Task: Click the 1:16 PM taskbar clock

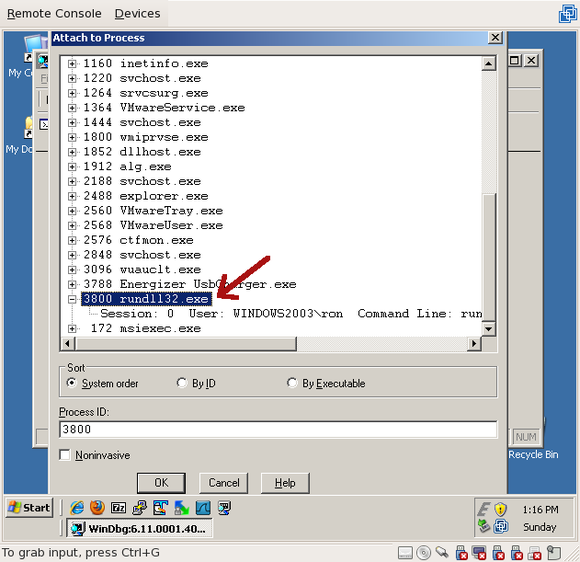Action: click(x=540, y=510)
